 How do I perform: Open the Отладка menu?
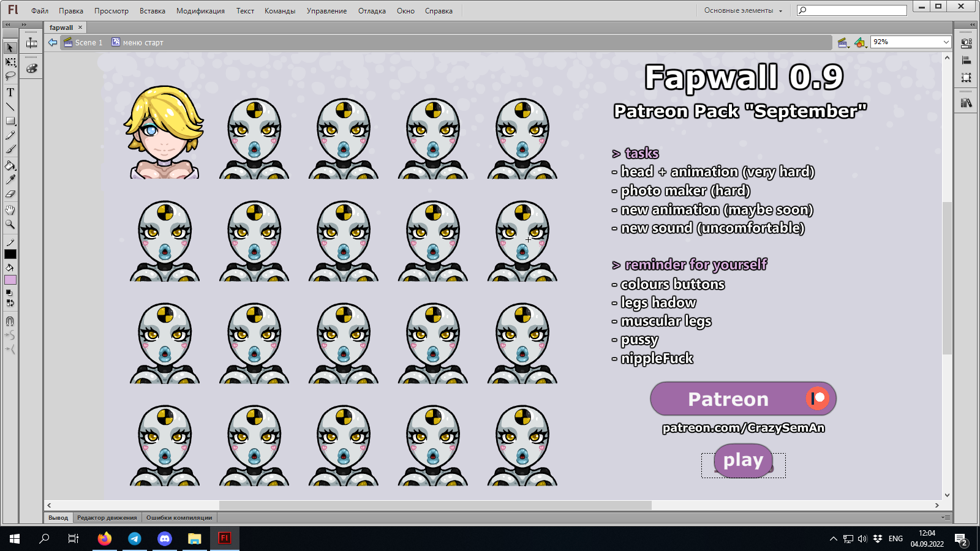coord(372,11)
